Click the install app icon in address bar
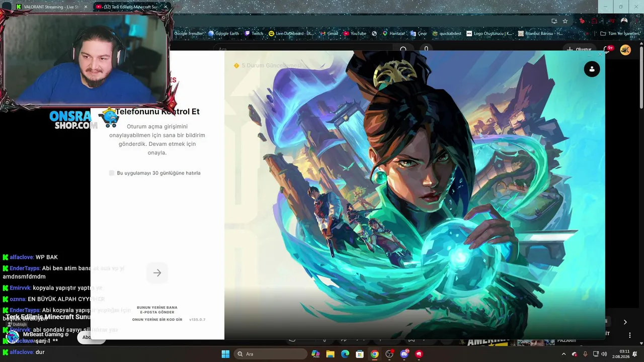This screenshot has height=362, width=644. [x=554, y=21]
